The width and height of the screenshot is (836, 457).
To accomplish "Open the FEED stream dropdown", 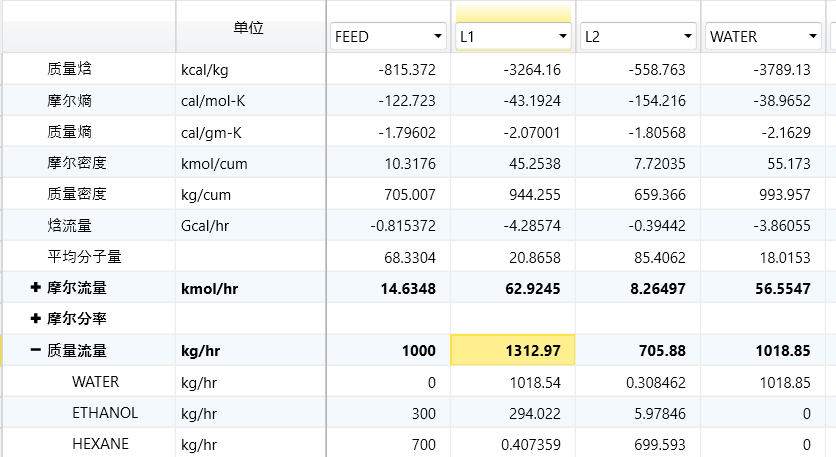I will tap(438, 37).
